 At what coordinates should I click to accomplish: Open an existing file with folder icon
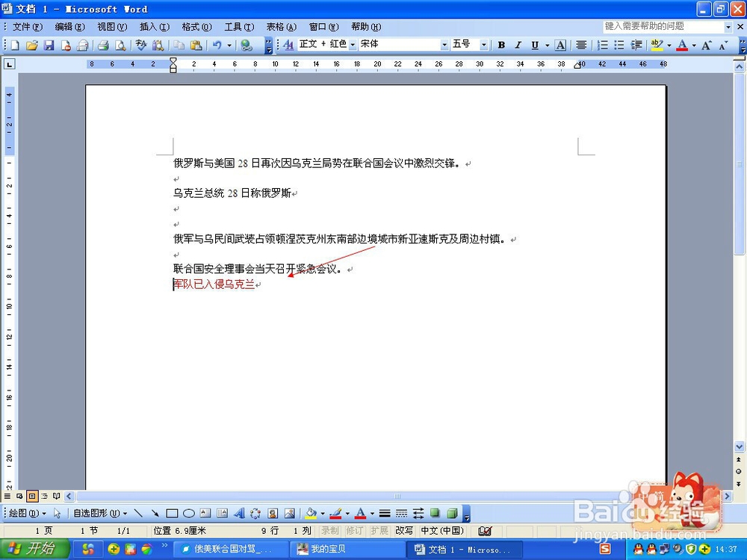[32, 46]
